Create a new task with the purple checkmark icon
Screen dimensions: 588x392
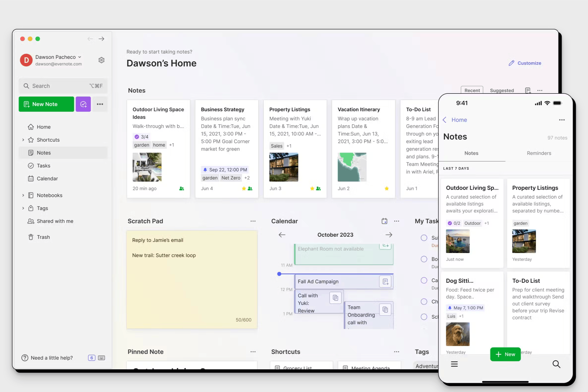83,104
